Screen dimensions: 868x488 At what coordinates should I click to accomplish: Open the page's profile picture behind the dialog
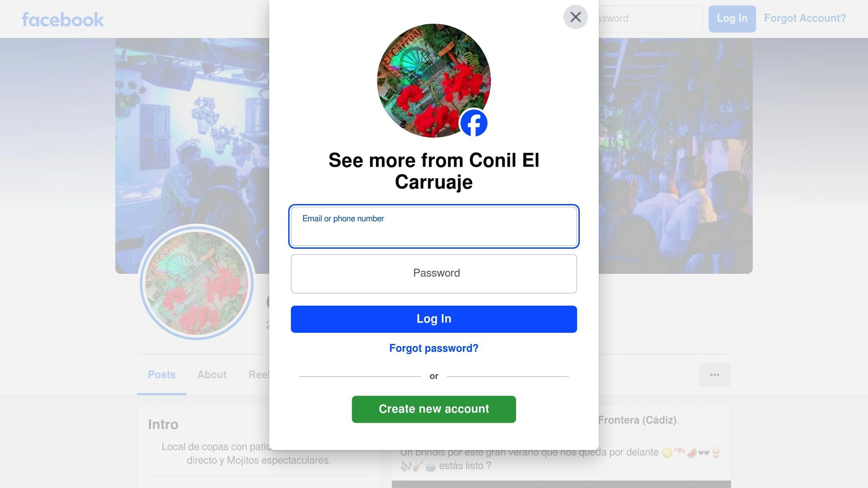click(x=197, y=283)
